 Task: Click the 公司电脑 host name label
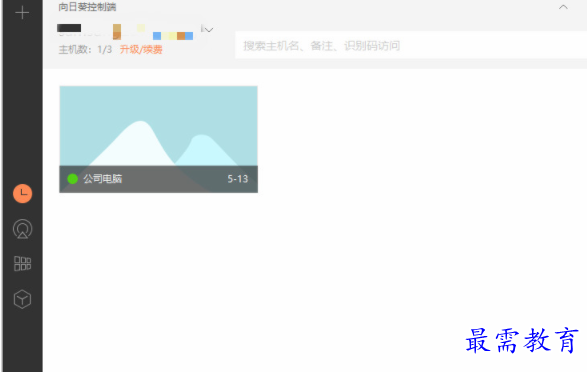point(103,179)
